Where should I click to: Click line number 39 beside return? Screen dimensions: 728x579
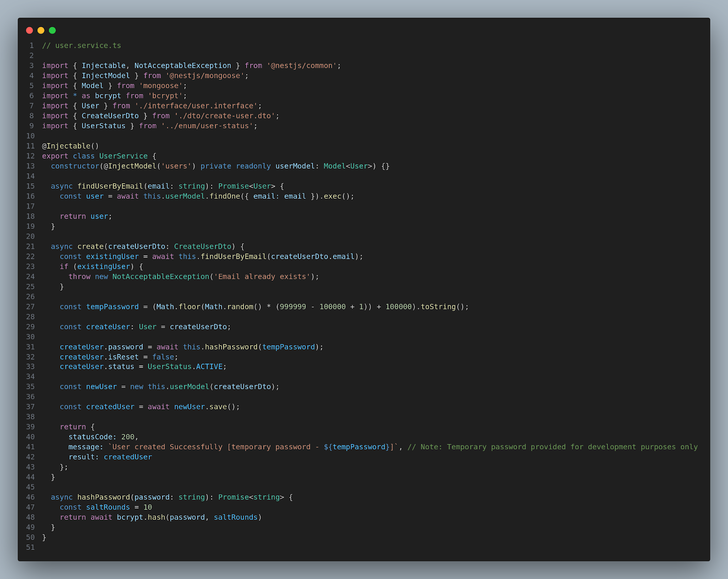(x=30, y=427)
